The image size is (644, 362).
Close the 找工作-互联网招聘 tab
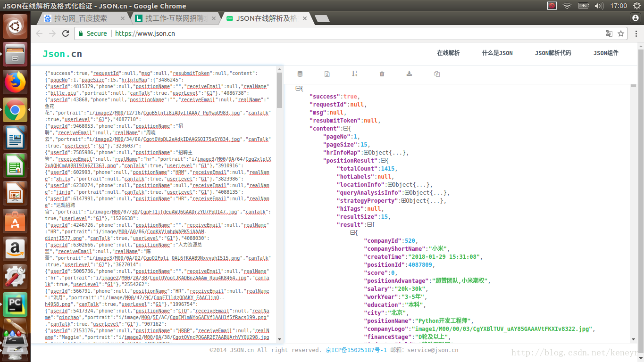click(214, 18)
